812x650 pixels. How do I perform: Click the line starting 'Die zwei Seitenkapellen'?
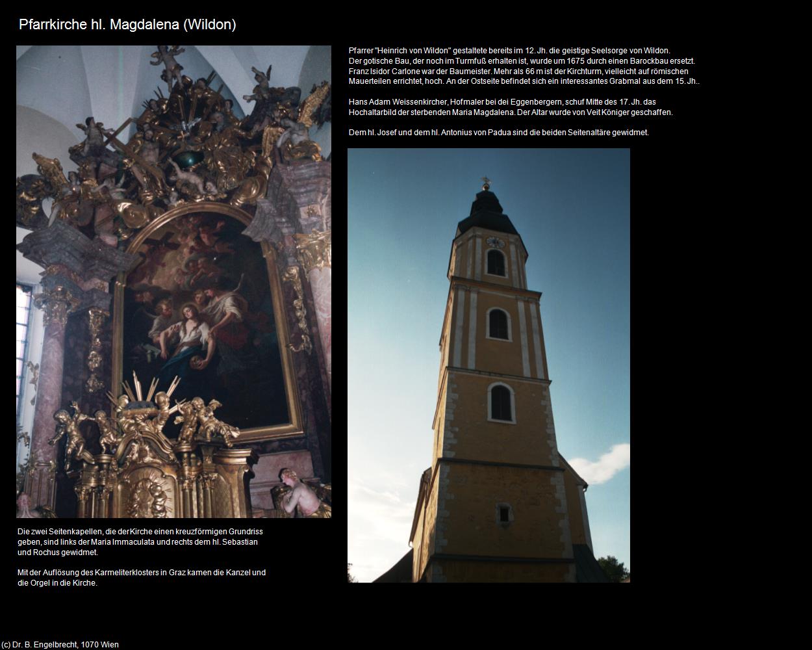140,532
